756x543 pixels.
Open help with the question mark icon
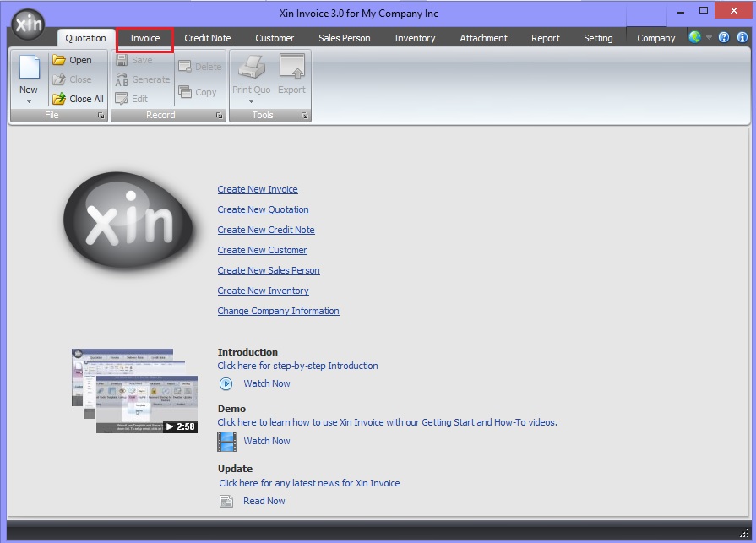coord(724,37)
